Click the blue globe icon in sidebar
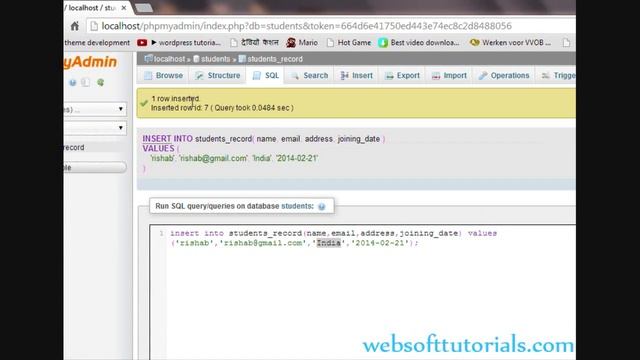Screen dimensions: 640x360 pos(73,82)
